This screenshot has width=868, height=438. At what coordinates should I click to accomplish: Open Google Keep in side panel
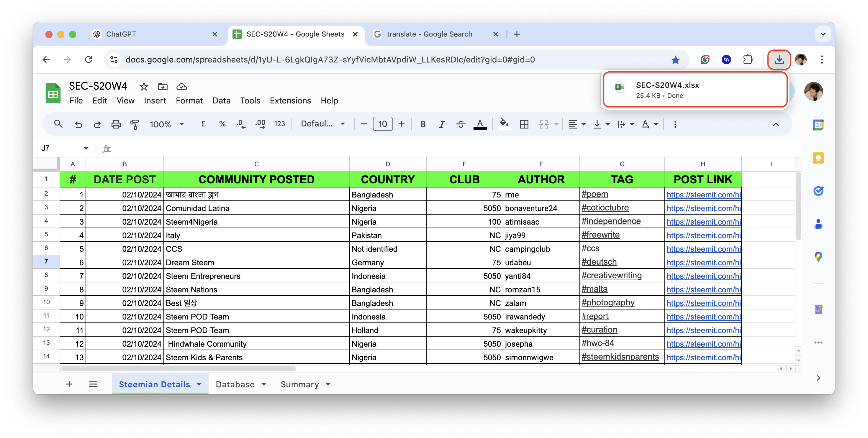(x=818, y=158)
